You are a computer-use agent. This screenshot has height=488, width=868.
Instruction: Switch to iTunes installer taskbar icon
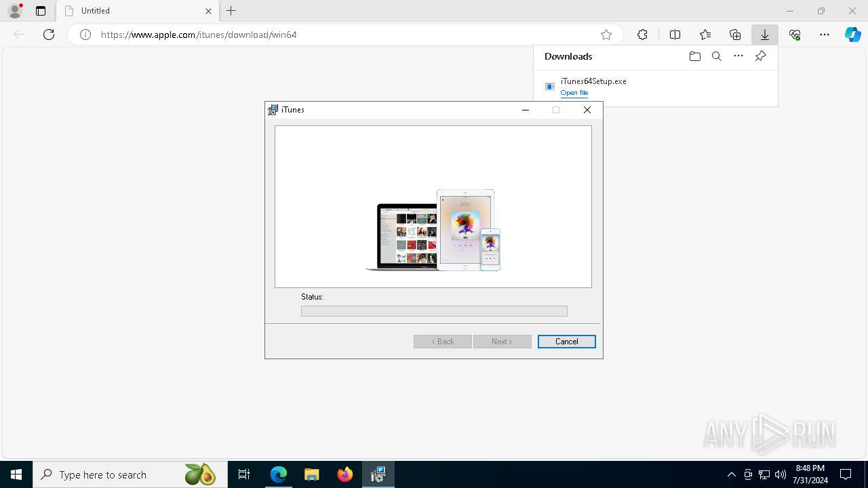(x=378, y=474)
